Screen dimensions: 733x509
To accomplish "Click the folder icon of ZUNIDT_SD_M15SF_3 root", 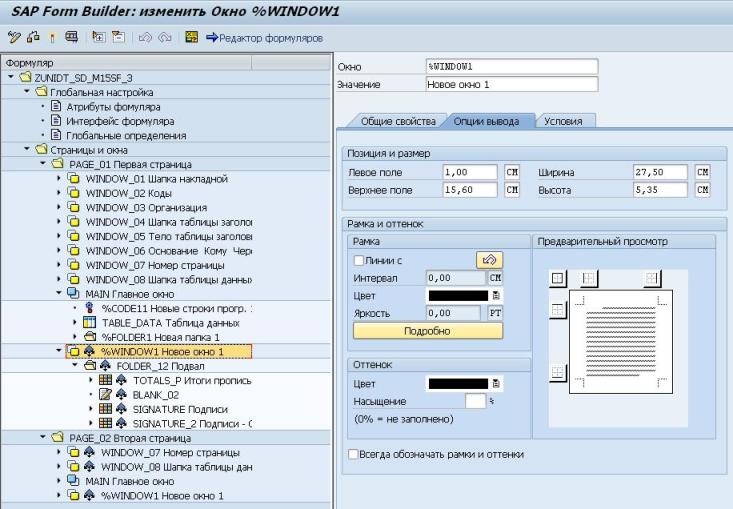I will coord(26,77).
